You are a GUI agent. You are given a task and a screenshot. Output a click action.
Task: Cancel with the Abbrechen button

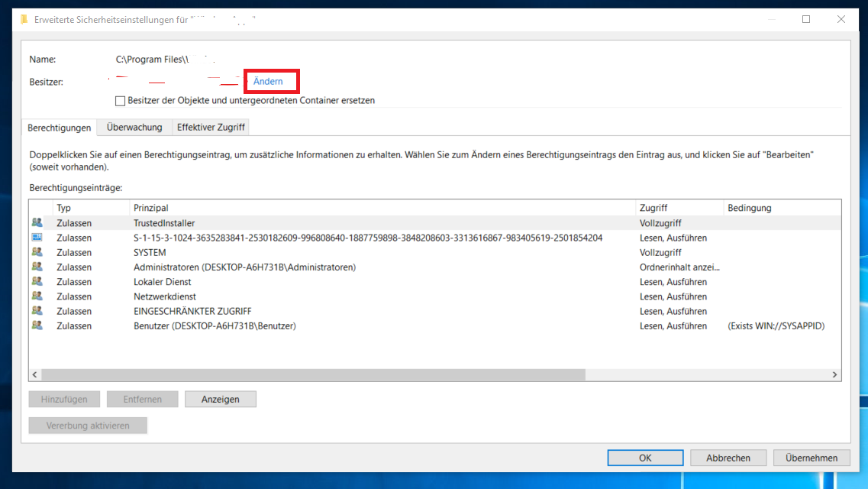point(728,458)
